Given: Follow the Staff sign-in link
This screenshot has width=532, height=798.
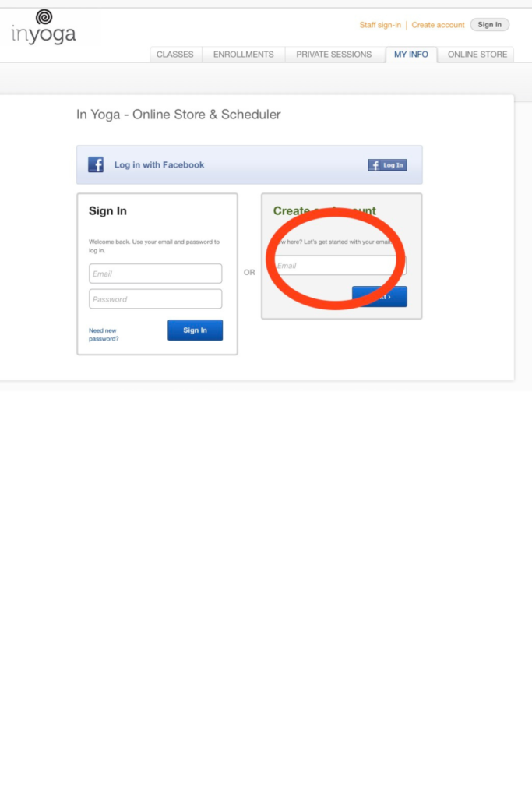Looking at the screenshot, I should click(x=380, y=25).
